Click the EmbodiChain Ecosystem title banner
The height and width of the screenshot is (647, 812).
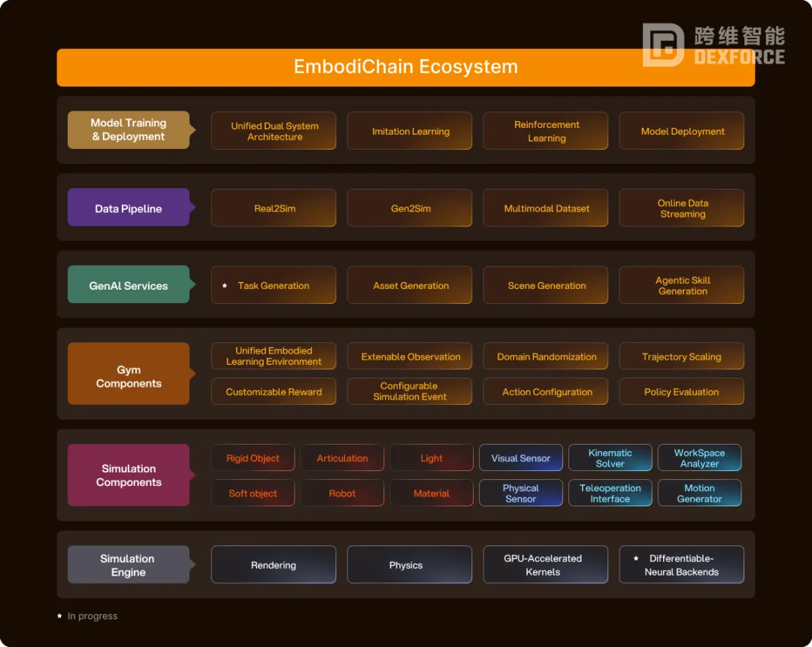(x=405, y=68)
